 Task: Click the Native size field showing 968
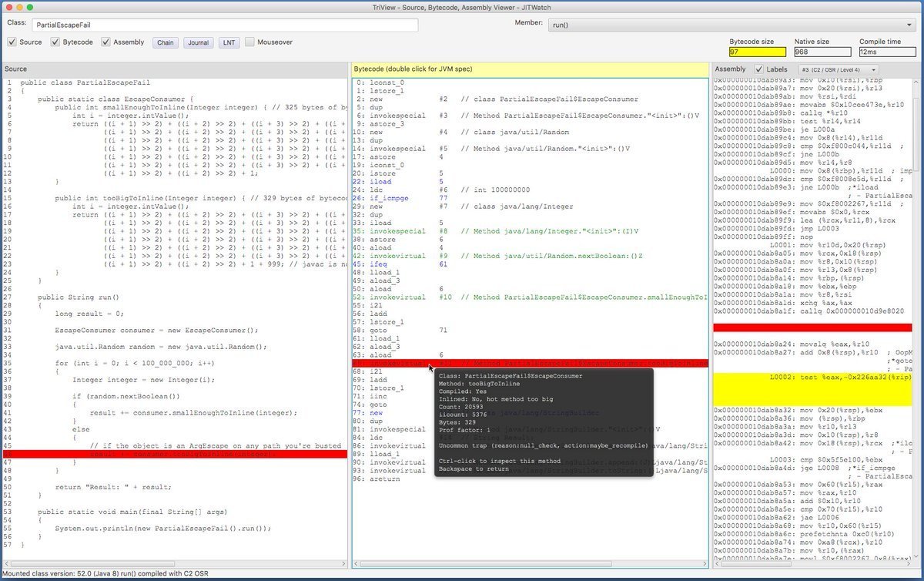point(822,52)
